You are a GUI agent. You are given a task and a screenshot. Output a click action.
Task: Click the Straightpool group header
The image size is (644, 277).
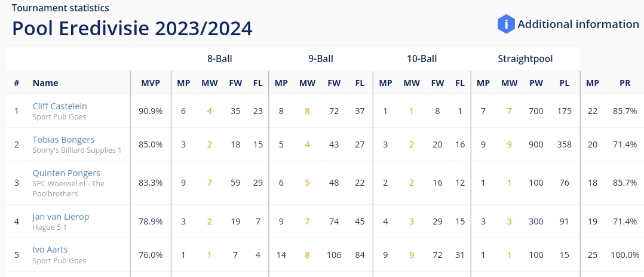pyautogui.click(x=525, y=59)
